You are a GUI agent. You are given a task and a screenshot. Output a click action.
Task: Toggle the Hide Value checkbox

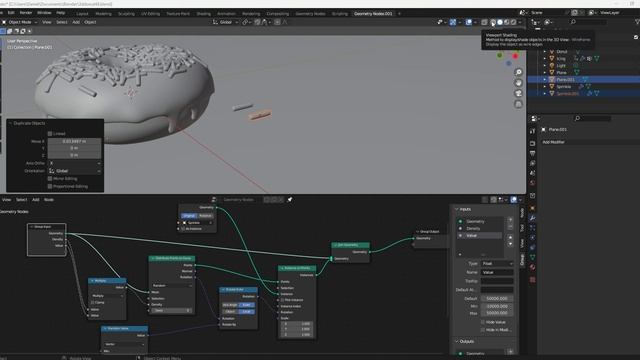(483, 322)
